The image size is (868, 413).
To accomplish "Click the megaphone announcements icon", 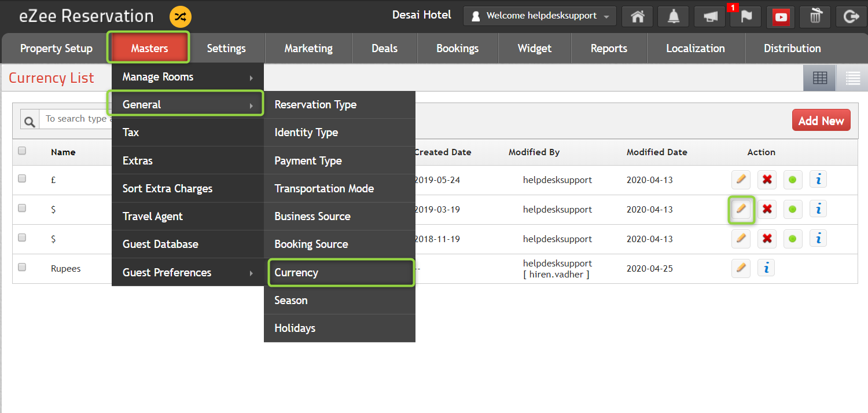I will [x=709, y=17].
